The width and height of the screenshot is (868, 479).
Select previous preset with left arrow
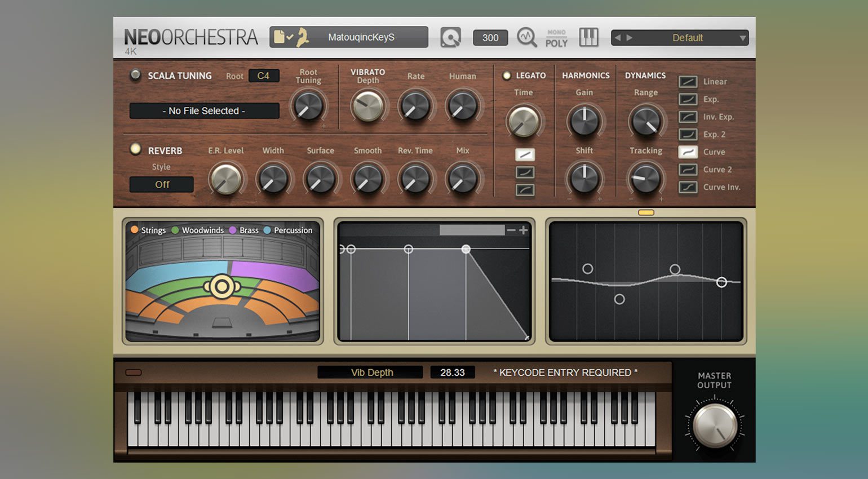tap(618, 38)
